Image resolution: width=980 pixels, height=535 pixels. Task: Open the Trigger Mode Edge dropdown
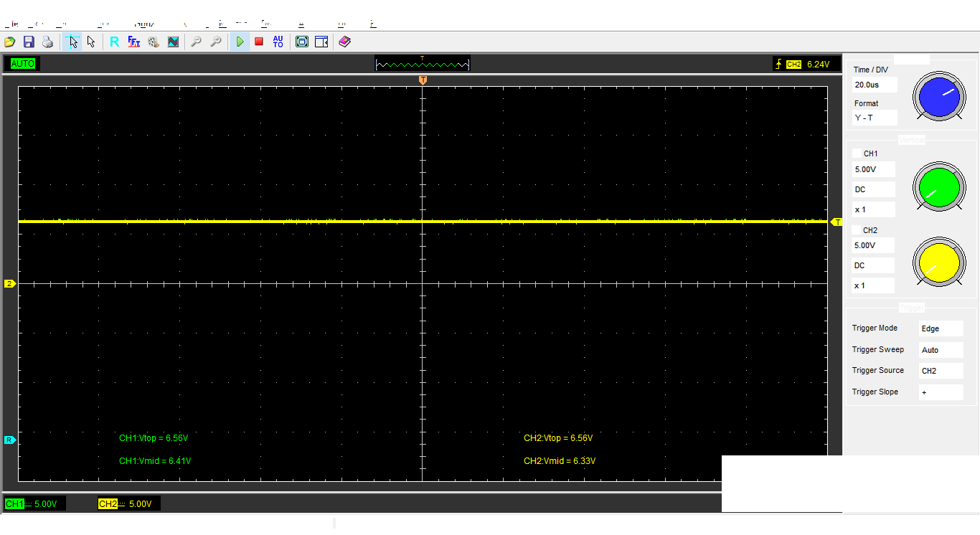point(941,328)
